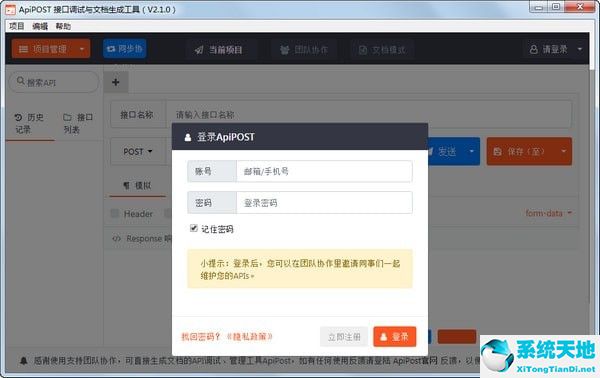600x378 pixels.
Task: Click the 账号 email/phone input
Action: [x=324, y=171]
